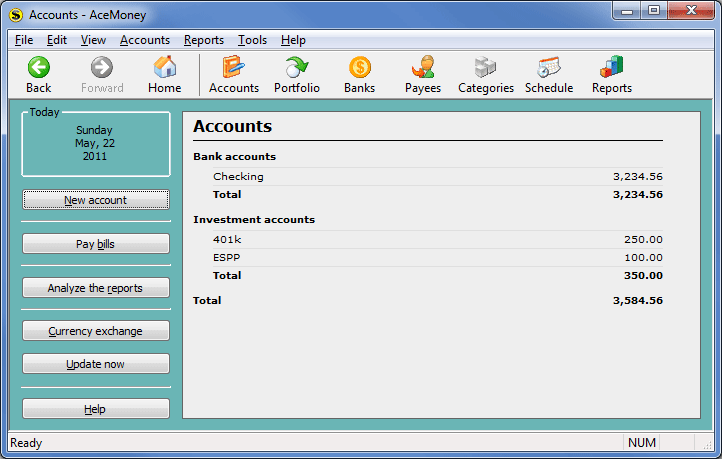
Task: Maximize the AceMoney window
Action: point(654,10)
